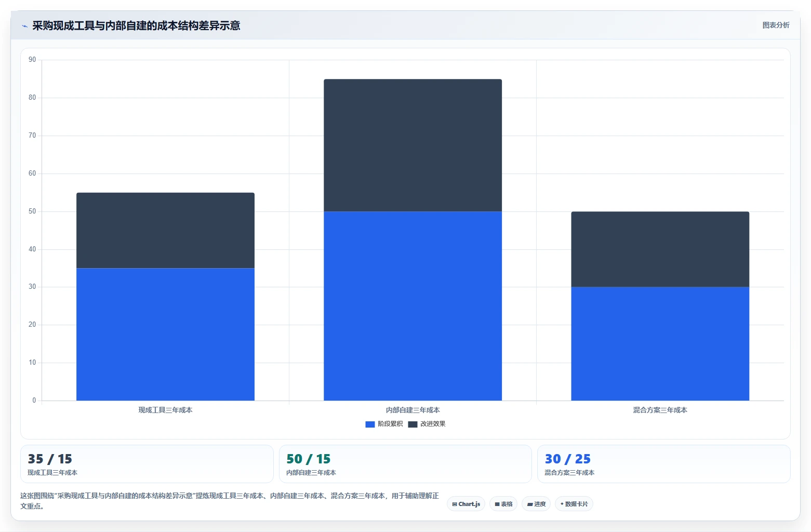Select the 表格 tag chip
Image resolution: width=811 pixels, height=532 pixels.
pyautogui.click(x=503, y=504)
